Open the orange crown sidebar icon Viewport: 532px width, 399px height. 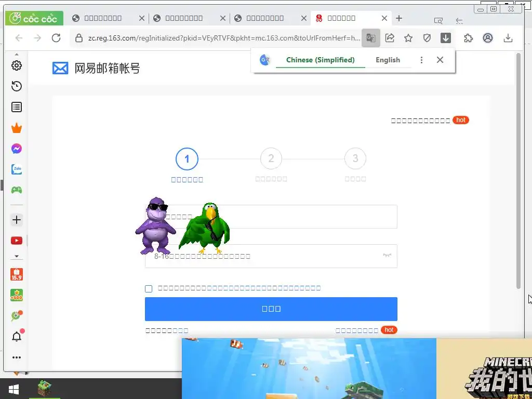(x=17, y=128)
